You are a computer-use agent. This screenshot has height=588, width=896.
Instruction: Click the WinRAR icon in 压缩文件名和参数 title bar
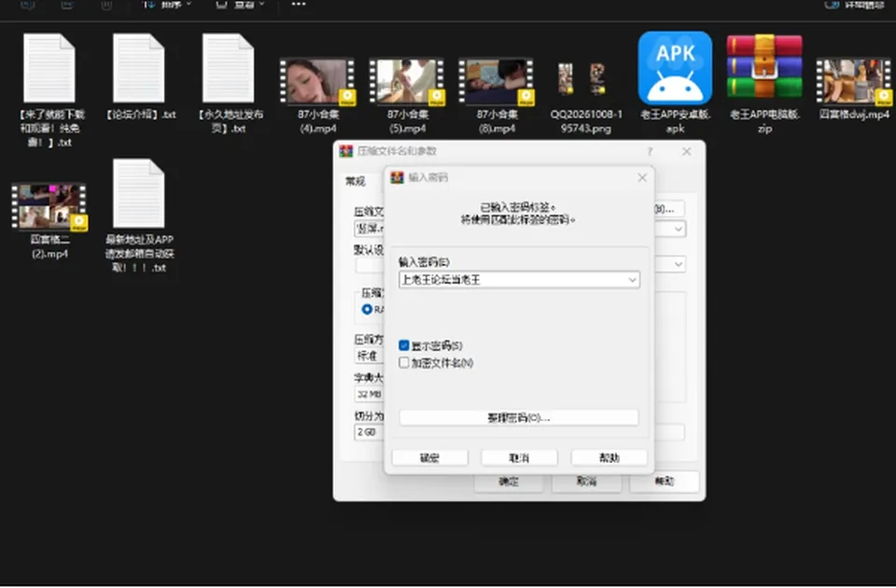[345, 151]
